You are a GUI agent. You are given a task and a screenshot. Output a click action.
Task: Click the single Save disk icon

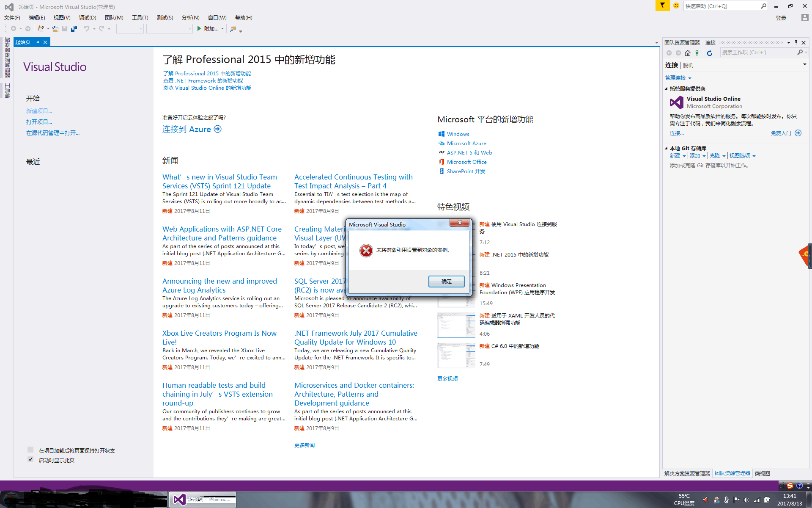[65, 29]
